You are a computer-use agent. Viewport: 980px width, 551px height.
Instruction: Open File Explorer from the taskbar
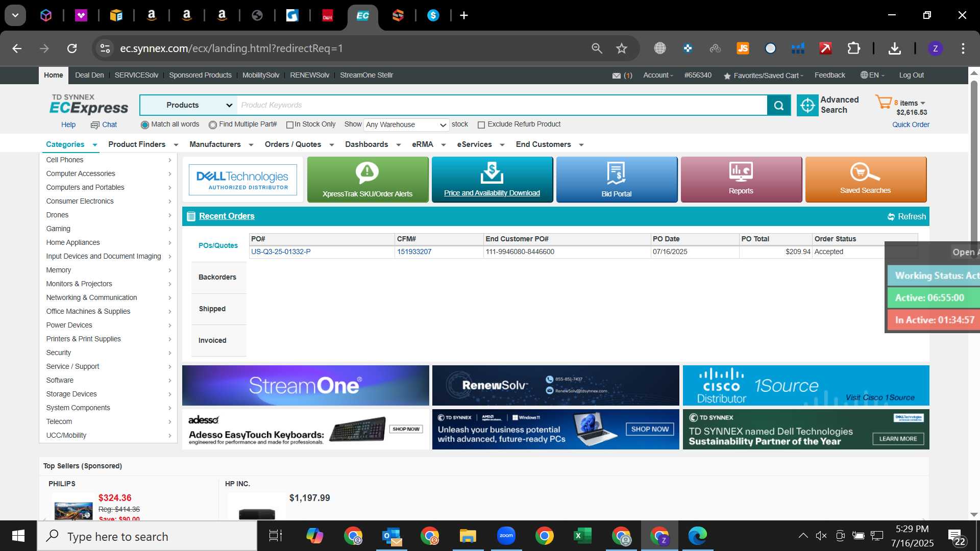[x=468, y=536]
